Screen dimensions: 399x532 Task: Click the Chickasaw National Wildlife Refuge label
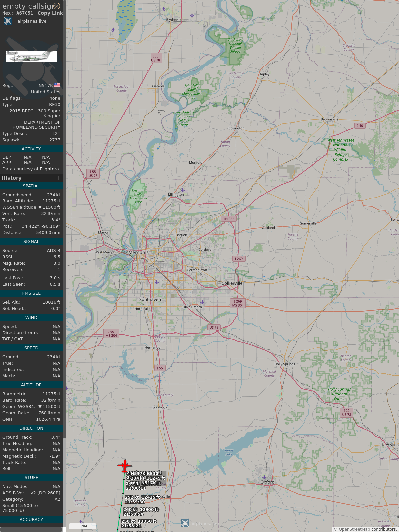pos(235,46)
